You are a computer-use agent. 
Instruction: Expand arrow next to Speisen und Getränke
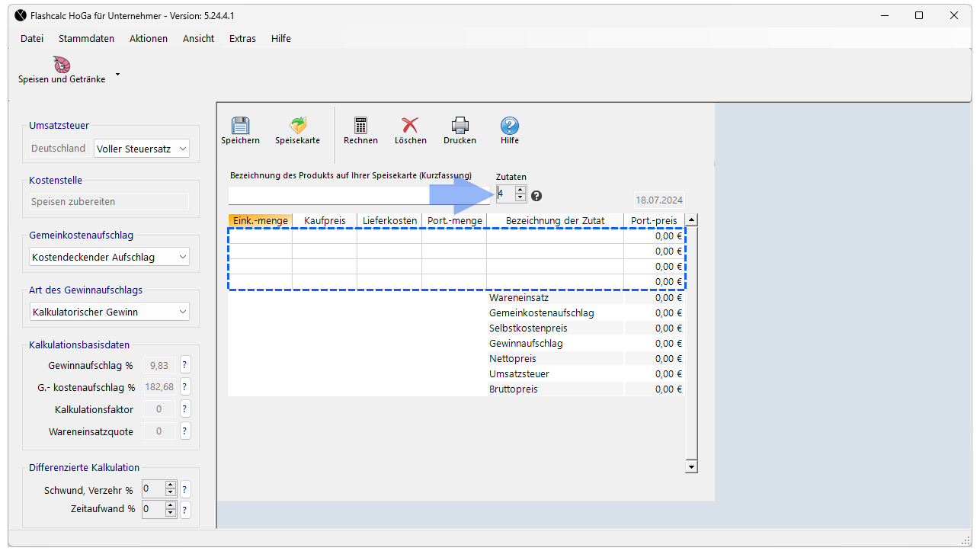tap(117, 75)
